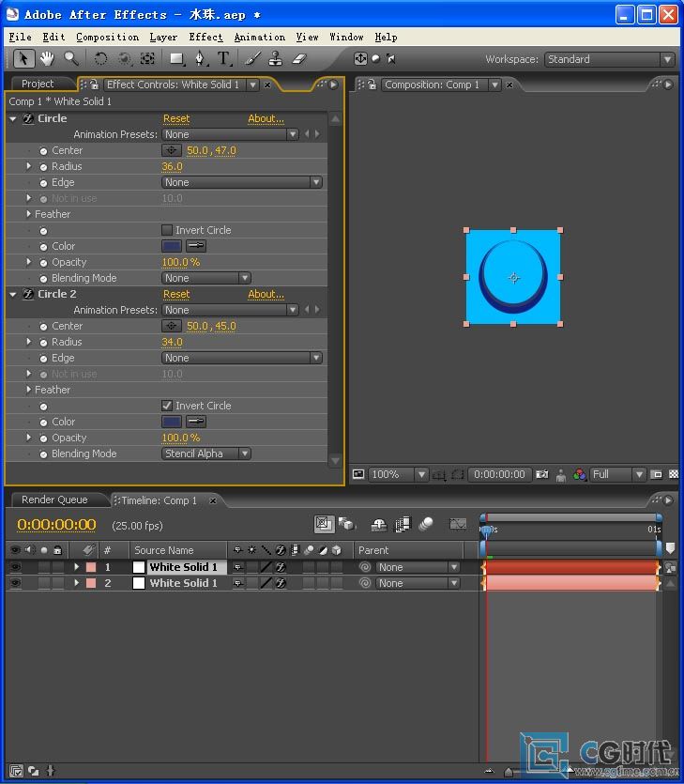Click Circle 2 Center point picker
The height and width of the screenshot is (784, 684).
pos(172,326)
